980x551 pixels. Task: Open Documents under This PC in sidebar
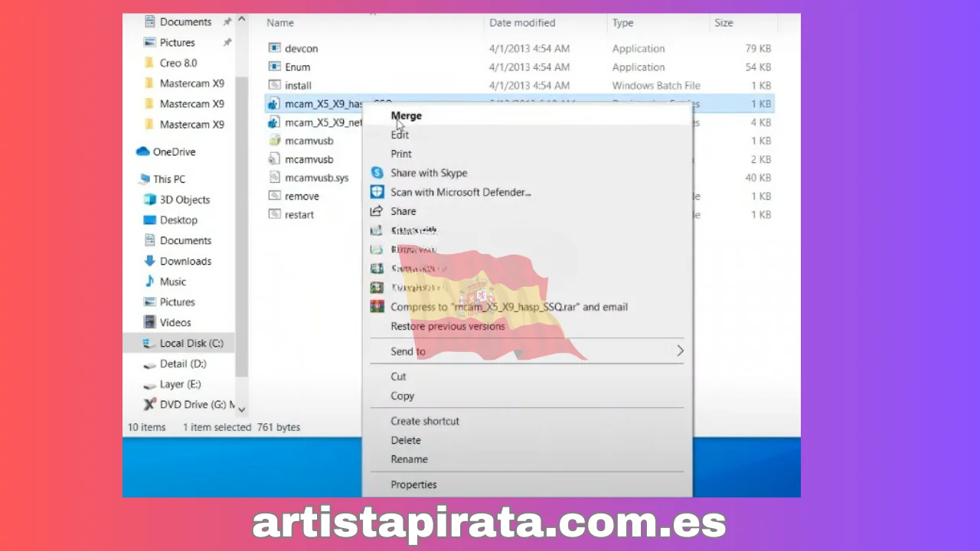point(185,240)
